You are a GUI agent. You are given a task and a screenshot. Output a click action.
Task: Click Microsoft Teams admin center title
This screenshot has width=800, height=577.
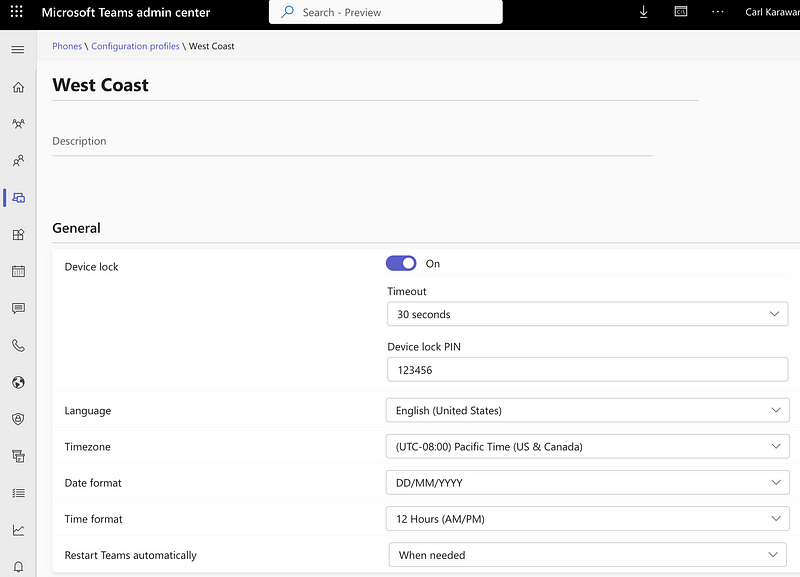(126, 12)
